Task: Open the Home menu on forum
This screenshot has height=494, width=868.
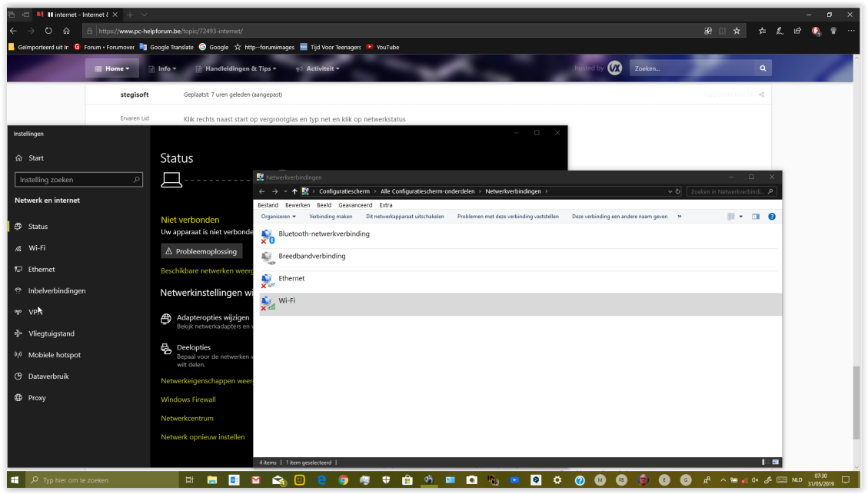Action: tap(111, 68)
